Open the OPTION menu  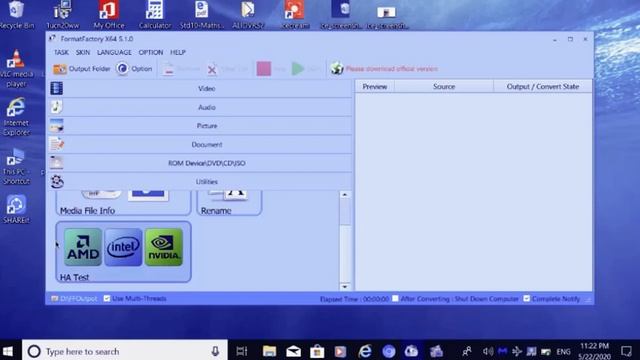point(151,52)
